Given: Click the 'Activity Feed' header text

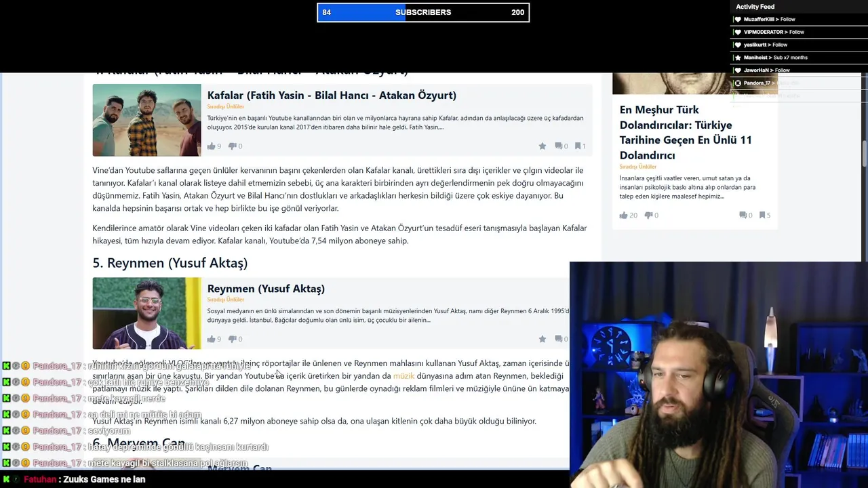Looking at the screenshot, I should pyautogui.click(x=755, y=7).
